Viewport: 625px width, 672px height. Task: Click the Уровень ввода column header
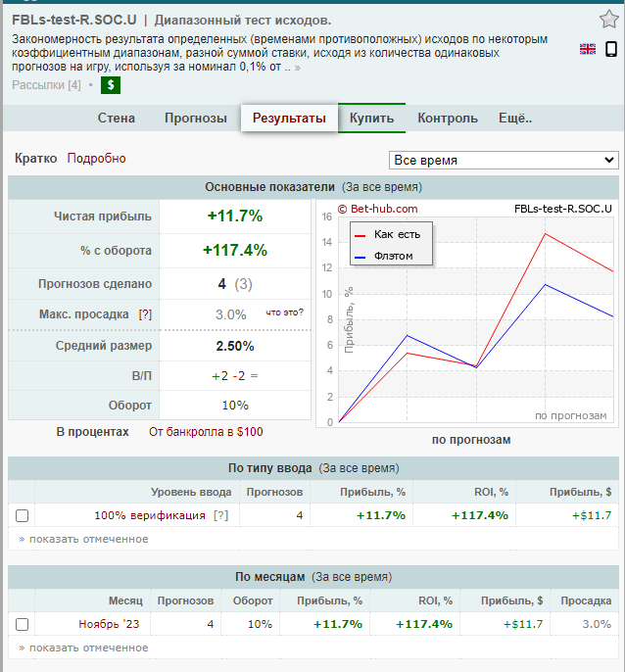pos(191,492)
